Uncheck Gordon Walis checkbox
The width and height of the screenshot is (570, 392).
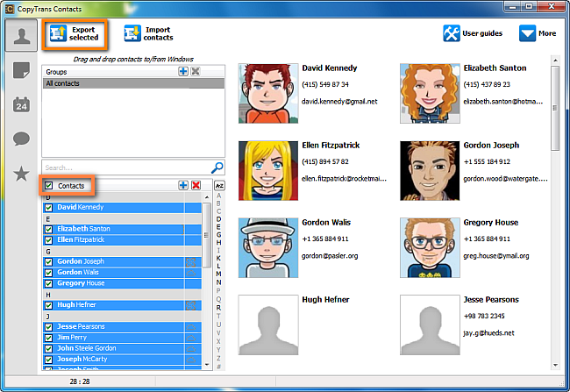48,273
